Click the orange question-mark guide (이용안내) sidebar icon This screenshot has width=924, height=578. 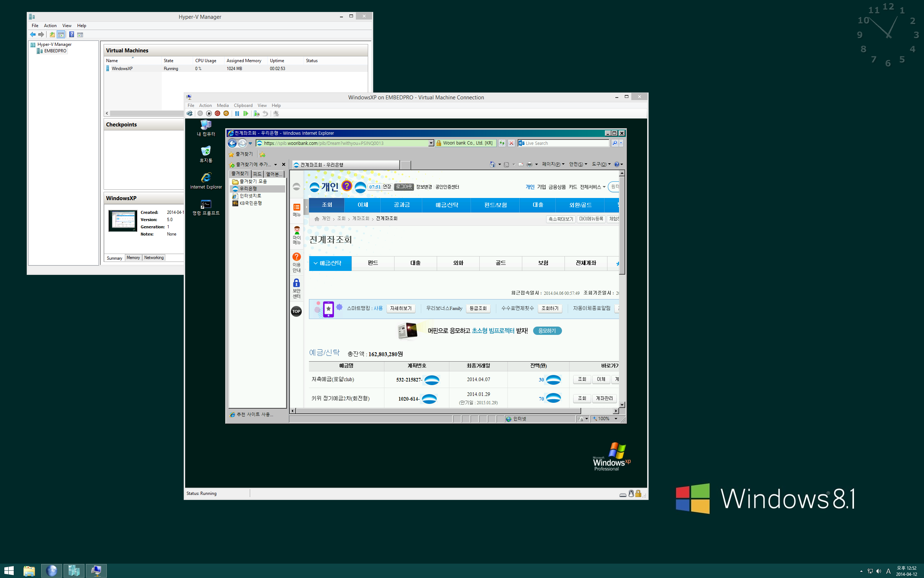(297, 257)
